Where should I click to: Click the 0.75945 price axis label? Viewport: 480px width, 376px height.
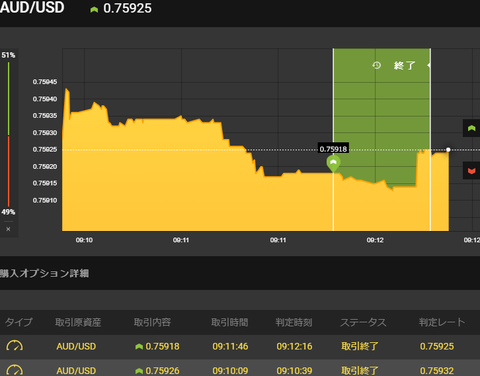click(45, 82)
